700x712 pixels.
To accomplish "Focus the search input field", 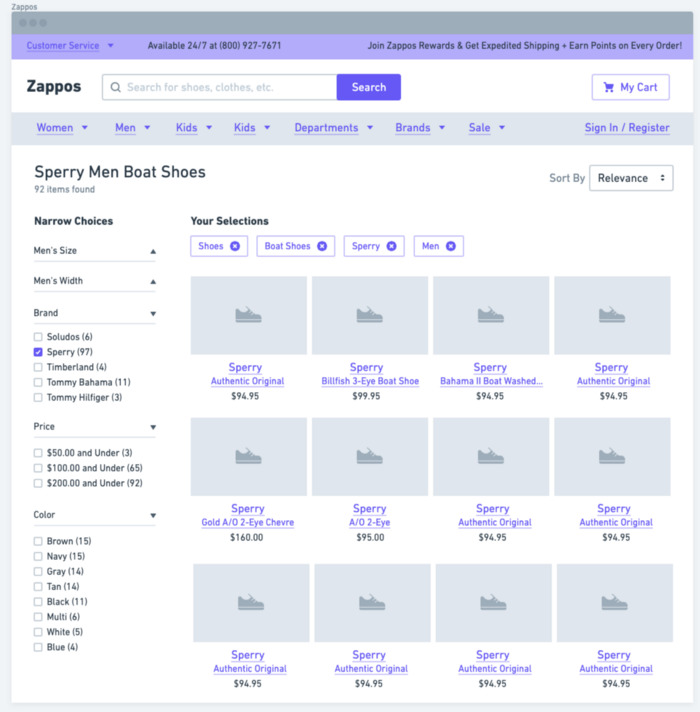I will pyautogui.click(x=220, y=87).
